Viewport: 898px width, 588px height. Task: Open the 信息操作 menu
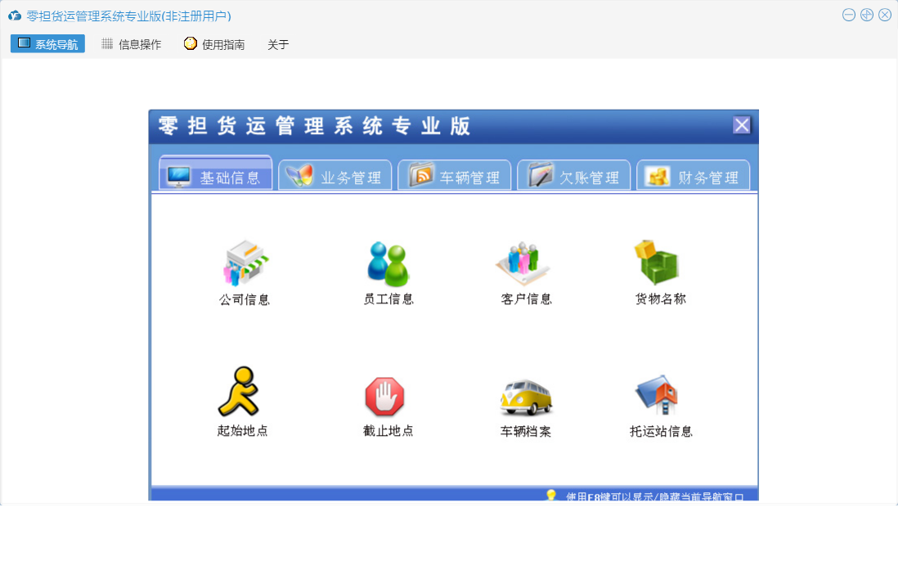pyautogui.click(x=131, y=44)
